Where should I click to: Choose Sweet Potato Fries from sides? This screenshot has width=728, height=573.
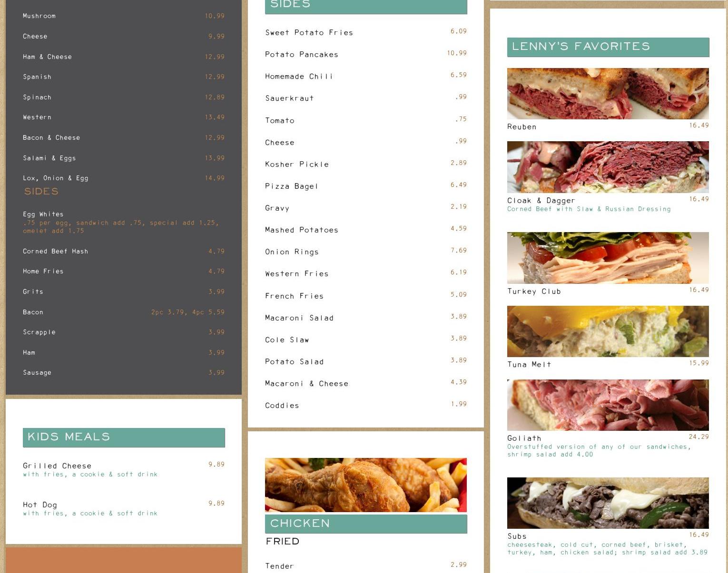point(309,33)
